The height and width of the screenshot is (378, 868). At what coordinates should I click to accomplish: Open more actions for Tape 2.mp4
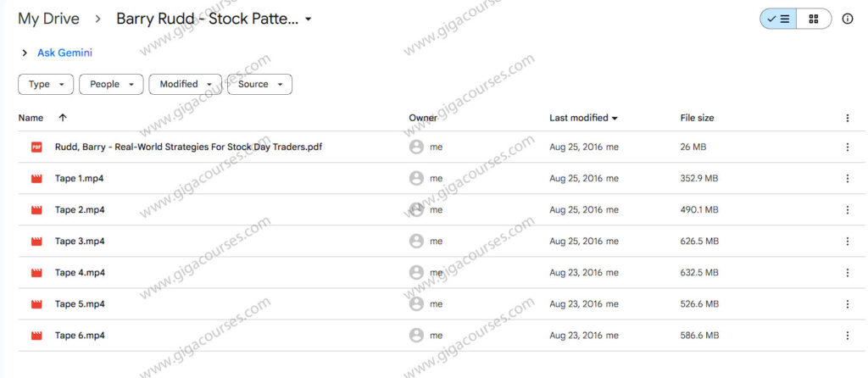(847, 210)
